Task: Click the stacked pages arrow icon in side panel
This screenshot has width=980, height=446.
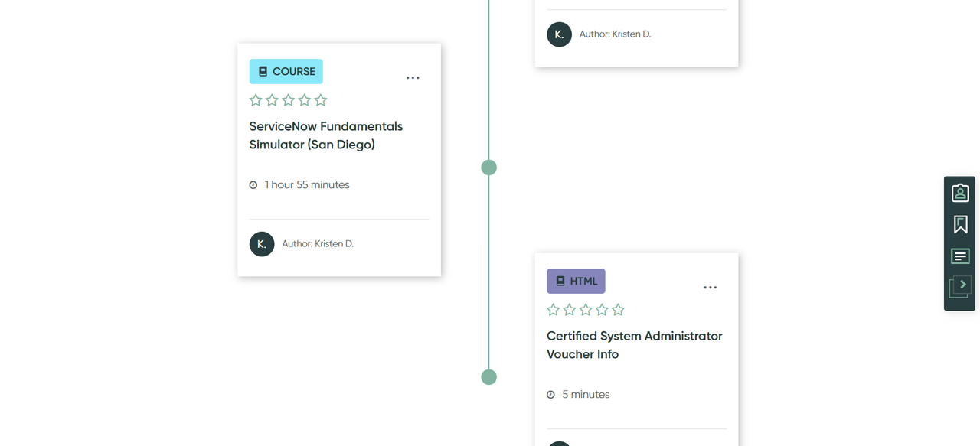Action: [x=960, y=287]
